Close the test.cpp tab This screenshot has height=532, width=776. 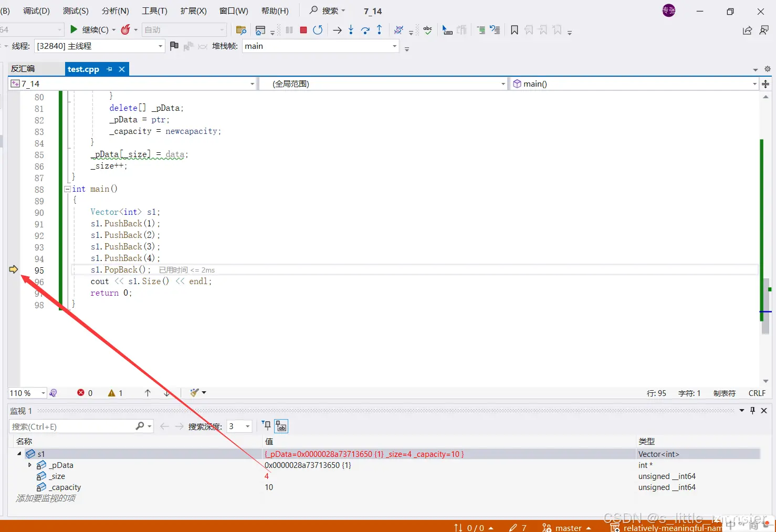pyautogui.click(x=122, y=69)
